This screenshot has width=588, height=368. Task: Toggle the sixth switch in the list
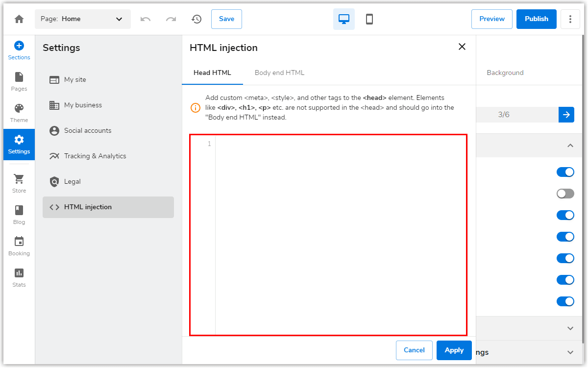click(x=565, y=280)
